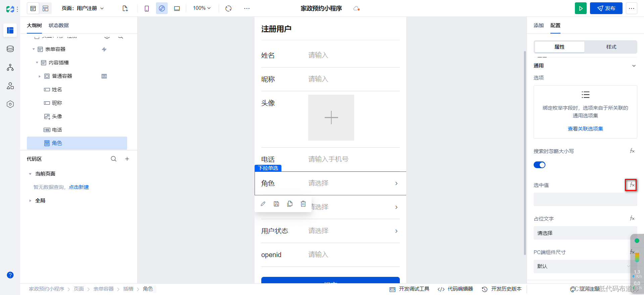The height and width of the screenshot is (295, 644).
Task: Open the data source sidebar icon
Action: (10, 49)
